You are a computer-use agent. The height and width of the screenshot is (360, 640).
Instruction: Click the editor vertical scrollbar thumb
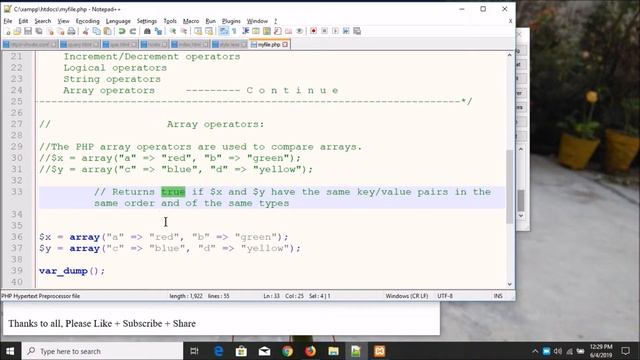(x=509, y=187)
